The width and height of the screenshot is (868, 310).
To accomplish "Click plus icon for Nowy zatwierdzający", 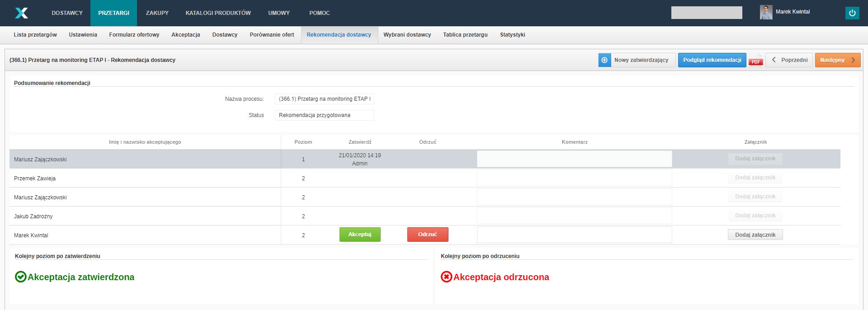I will 604,60.
